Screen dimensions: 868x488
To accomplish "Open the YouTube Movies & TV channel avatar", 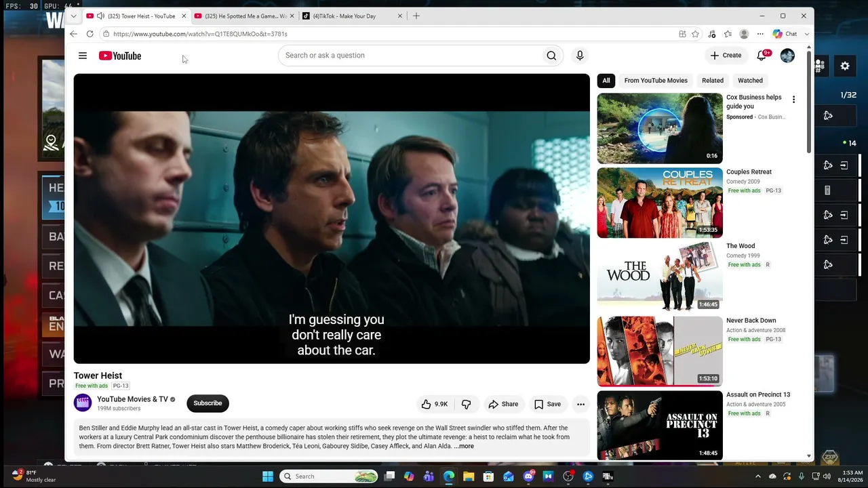I will 83,403.
